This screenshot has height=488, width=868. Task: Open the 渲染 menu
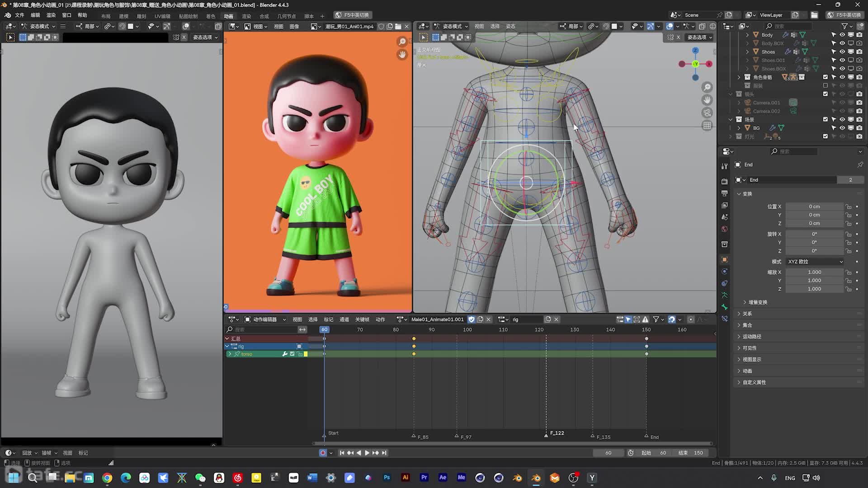click(51, 15)
